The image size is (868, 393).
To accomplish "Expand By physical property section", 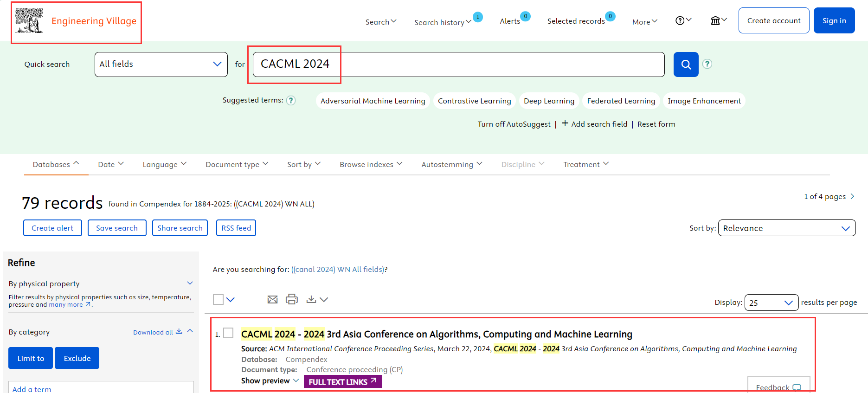I will coord(190,283).
